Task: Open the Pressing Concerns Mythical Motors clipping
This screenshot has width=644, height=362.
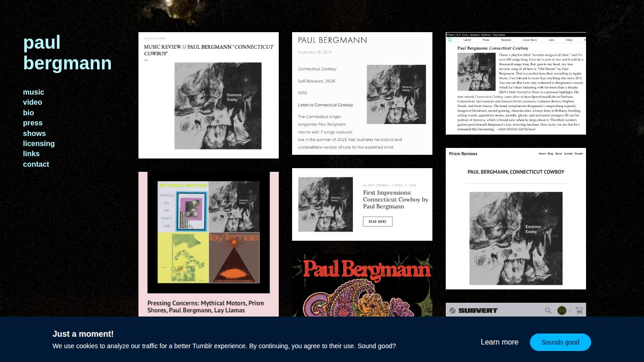Action: pyautogui.click(x=208, y=244)
